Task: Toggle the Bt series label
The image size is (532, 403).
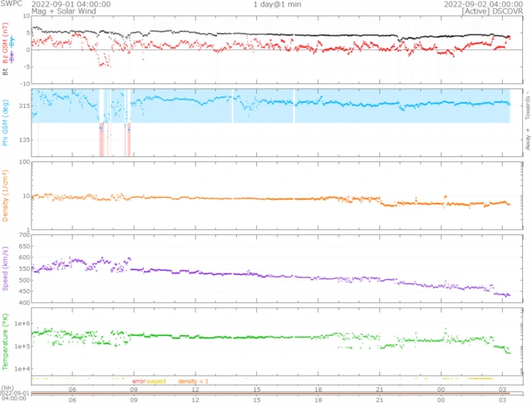Action: 6,72
